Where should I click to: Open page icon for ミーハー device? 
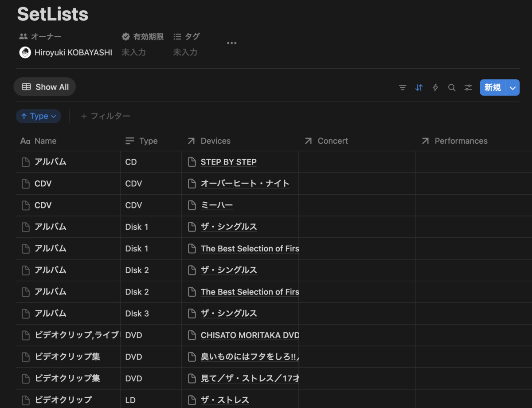point(192,205)
